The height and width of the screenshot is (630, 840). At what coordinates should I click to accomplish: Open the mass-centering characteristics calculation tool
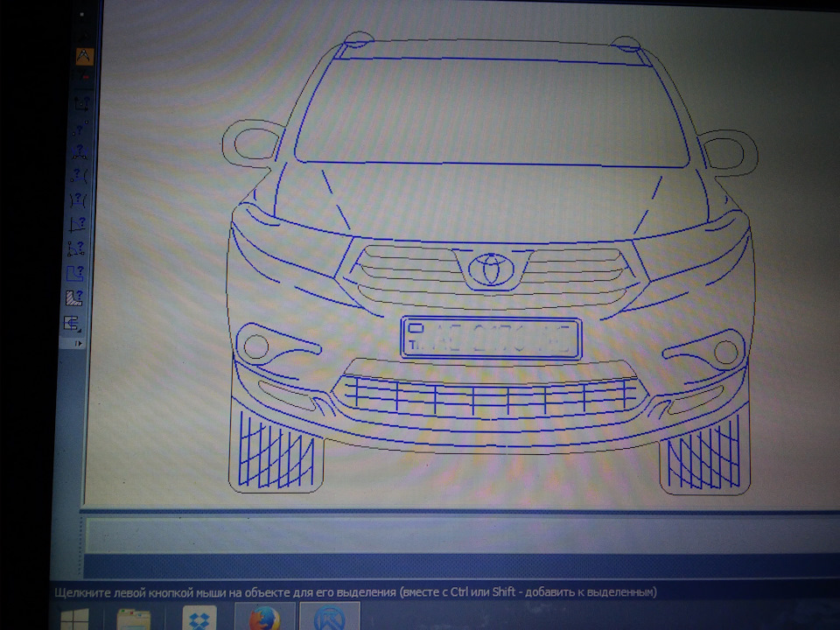[73, 324]
